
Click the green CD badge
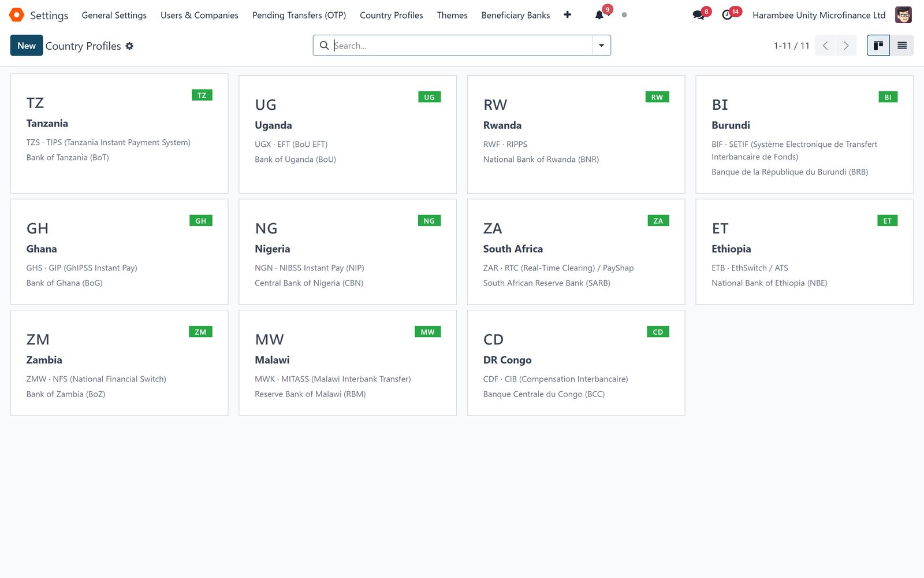click(658, 332)
